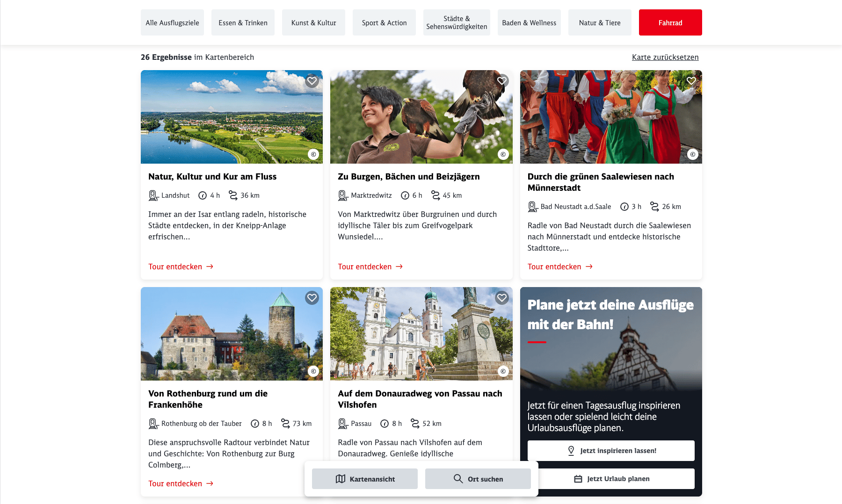This screenshot has height=504, width=842.
Task: Toggle heart on Zu Burgen, Bächen card
Action: 502,81
